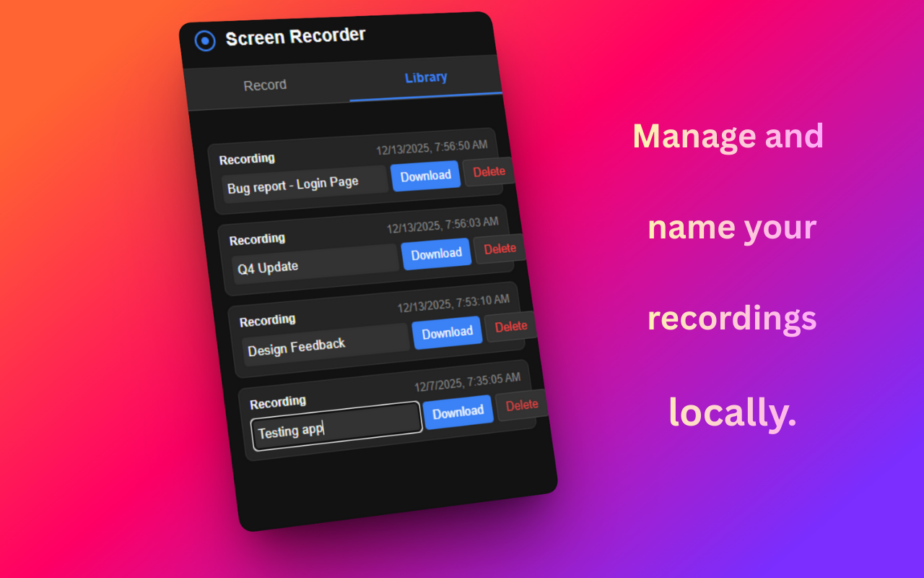Click the Testing app name input field
This screenshot has height=578, width=924.
point(336,426)
